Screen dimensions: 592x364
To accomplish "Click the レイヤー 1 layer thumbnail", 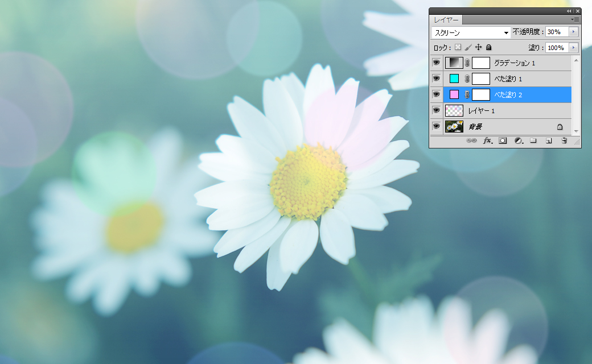I will (454, 110).
